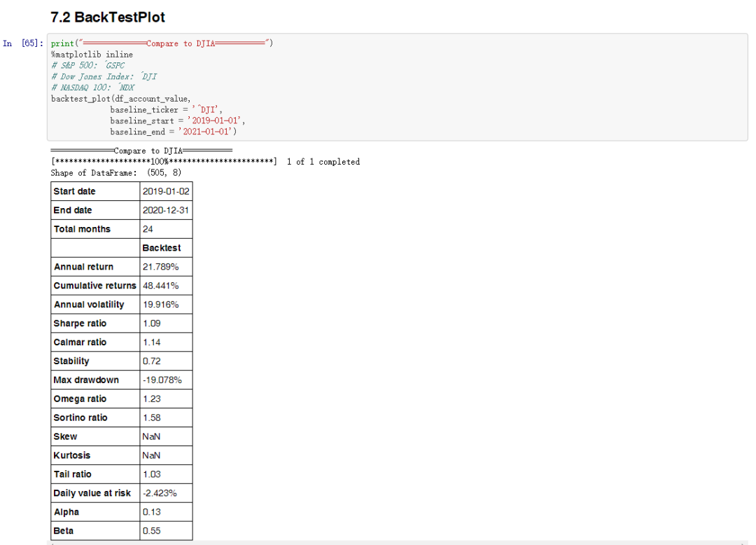Click the Sharpe ratio label
The height and width of the screenshot is (545, 756).
pyautogui.click(x=95, y=323)
